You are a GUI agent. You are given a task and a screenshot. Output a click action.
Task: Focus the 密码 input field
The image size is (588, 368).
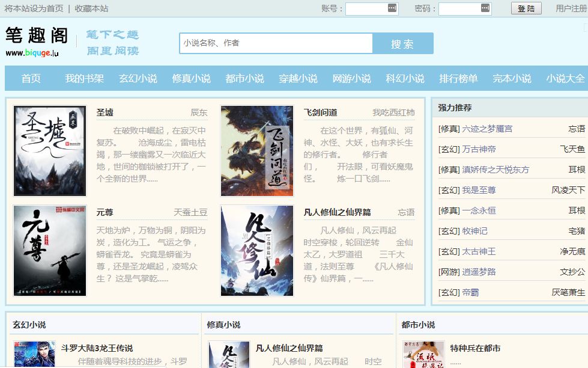(x=465, y=8)
